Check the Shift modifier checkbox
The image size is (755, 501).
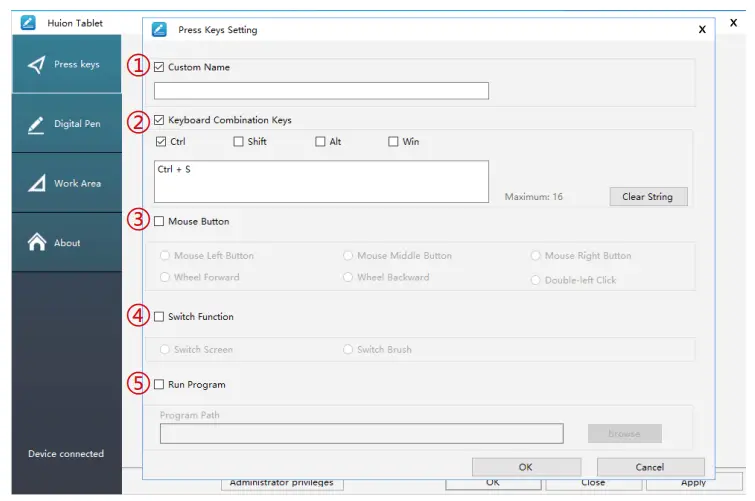[x=238, y=142]
